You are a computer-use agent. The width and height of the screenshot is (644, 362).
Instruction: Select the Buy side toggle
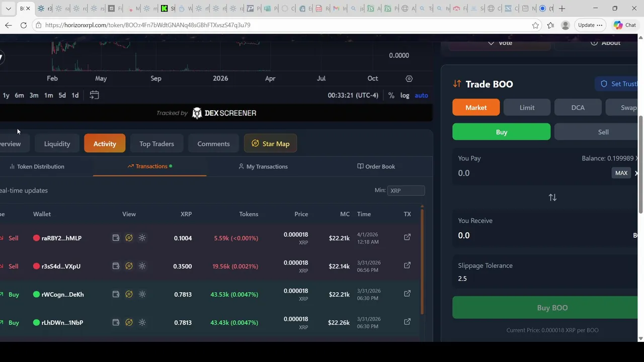point(502,132)
